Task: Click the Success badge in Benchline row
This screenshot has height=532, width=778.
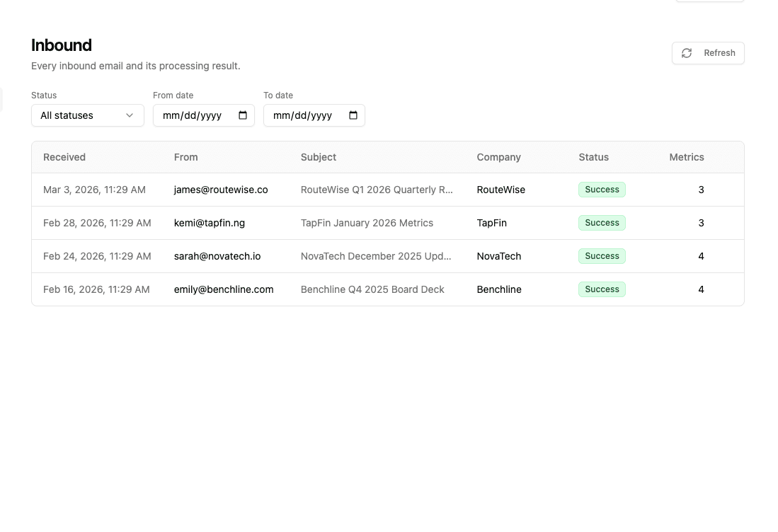Action: [x=602, y=289]
